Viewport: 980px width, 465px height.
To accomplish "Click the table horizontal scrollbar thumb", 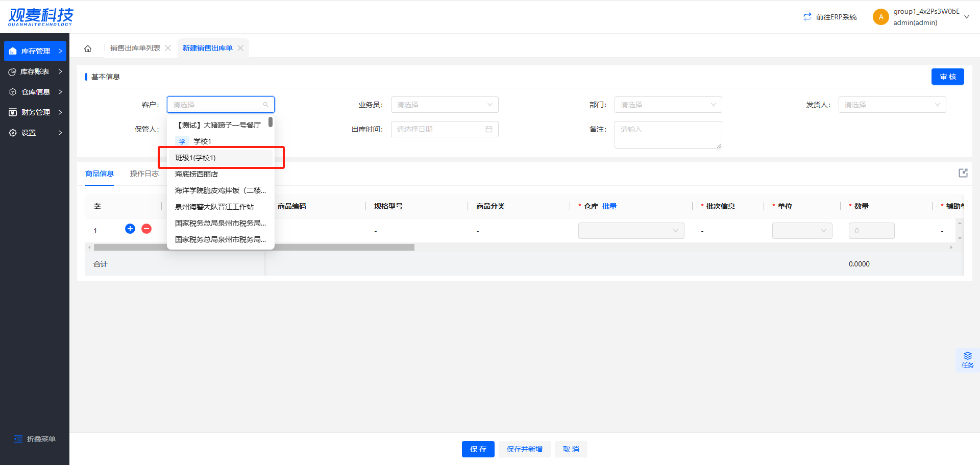I will click(254, 248).
